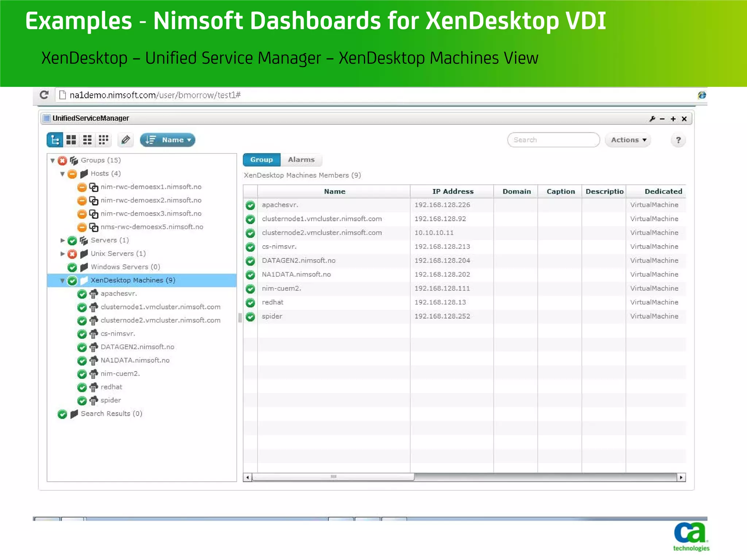Switch to the tree view layout icon
Screen dimensions: 747x560
point(55,140)
